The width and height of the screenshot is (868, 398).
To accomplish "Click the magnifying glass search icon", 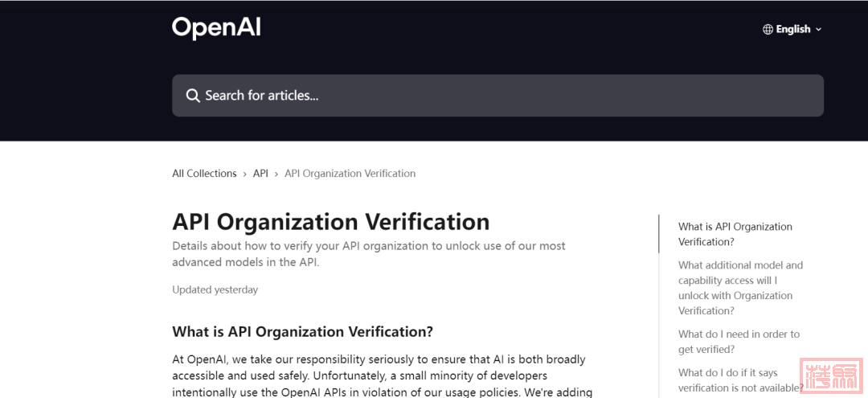I will pyautogui.click(x=193, y=96).
